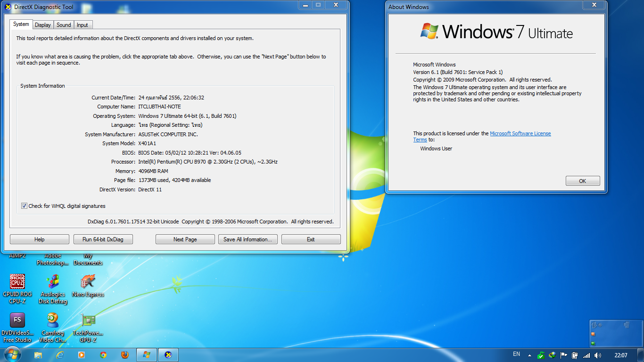Viewport: 644px width, 362px height.
Task: Launch Auslogics Disk Defrag desktop icon
Action: [53, 288]
